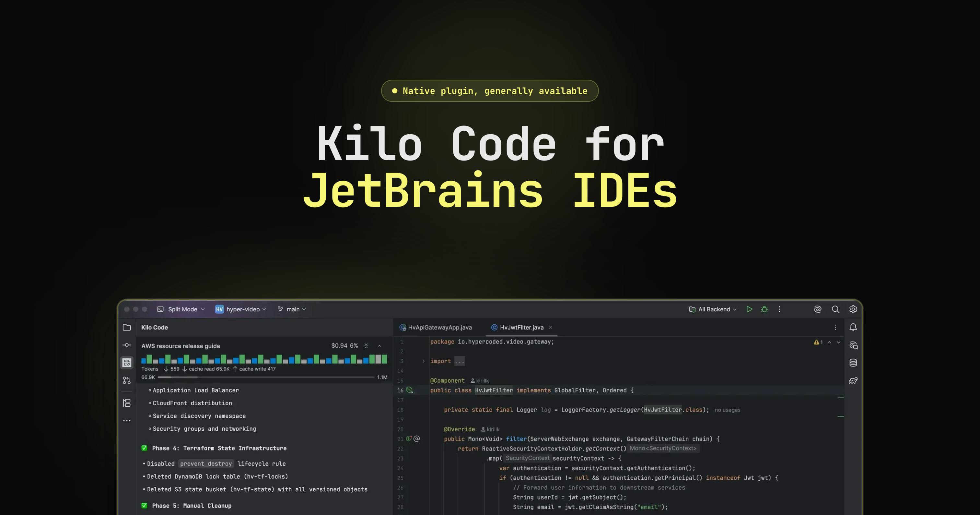980x515 pixels.
Task: Run the All Backend configuration
Action: 749,309
